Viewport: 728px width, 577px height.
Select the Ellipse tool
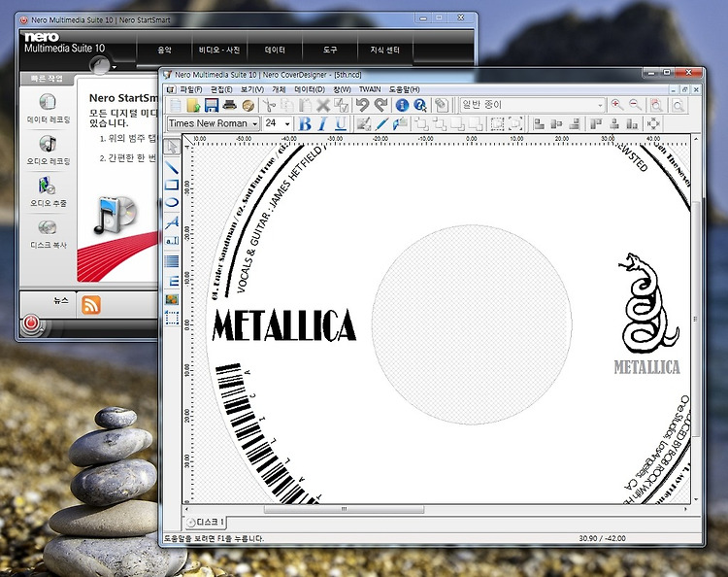click(172, 203)
